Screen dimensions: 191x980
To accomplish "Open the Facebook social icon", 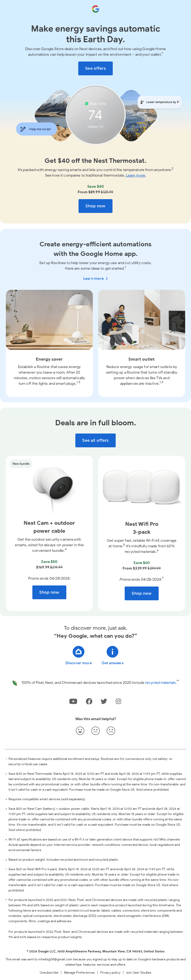I will click(89, 701).
